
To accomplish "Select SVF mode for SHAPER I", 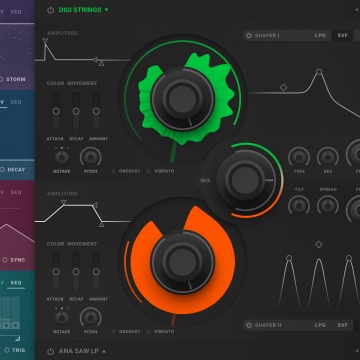I will point(343,35).
